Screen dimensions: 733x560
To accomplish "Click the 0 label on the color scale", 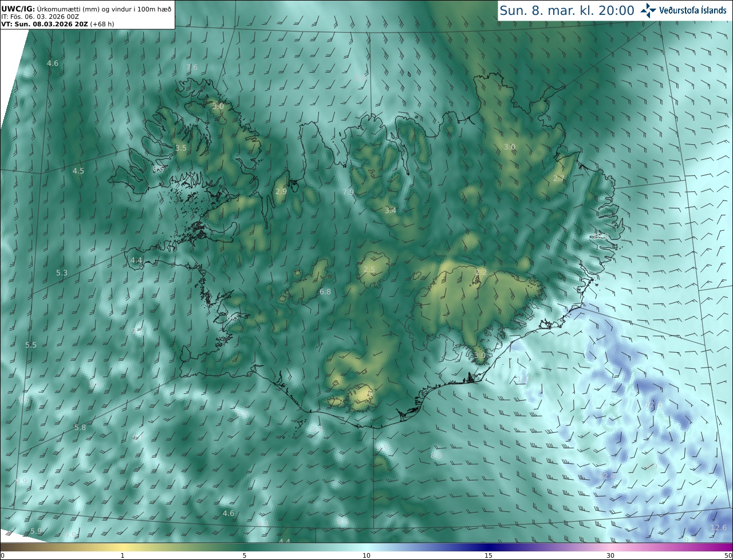I will pos(2,555).
